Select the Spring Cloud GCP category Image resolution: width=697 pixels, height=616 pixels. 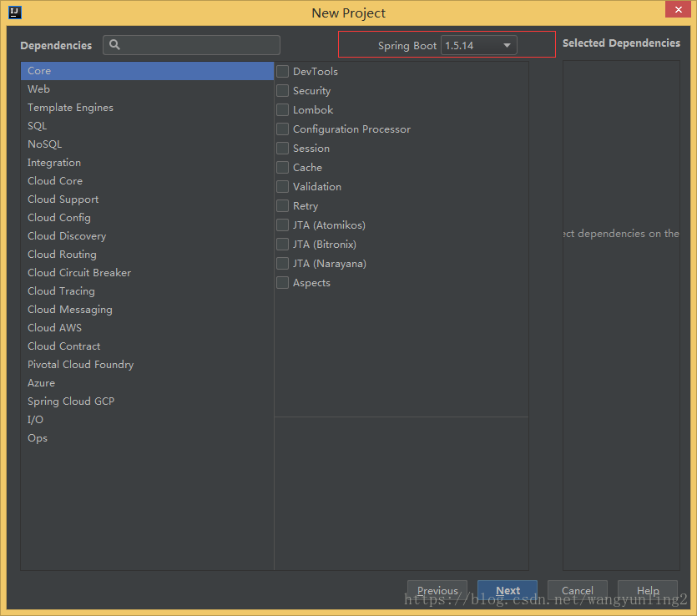(x=147, y=401)
